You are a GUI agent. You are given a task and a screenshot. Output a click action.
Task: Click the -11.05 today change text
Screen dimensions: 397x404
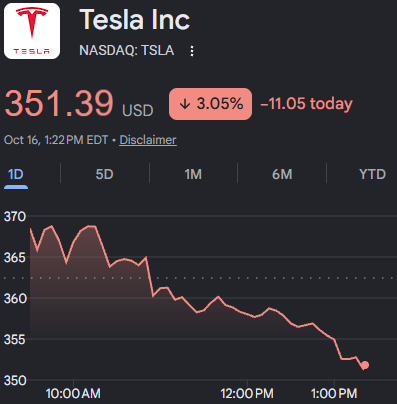click(x=306, y=104)
